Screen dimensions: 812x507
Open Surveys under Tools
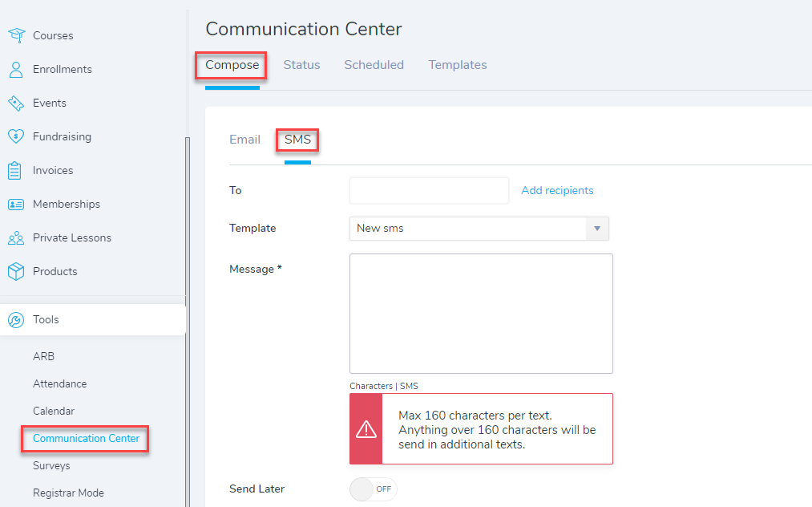coord(51,465)
